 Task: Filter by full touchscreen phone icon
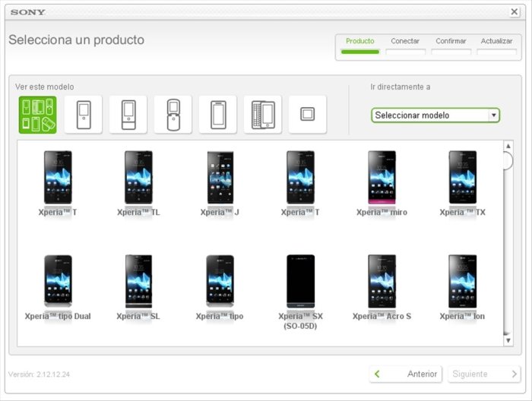click(217, 115)
